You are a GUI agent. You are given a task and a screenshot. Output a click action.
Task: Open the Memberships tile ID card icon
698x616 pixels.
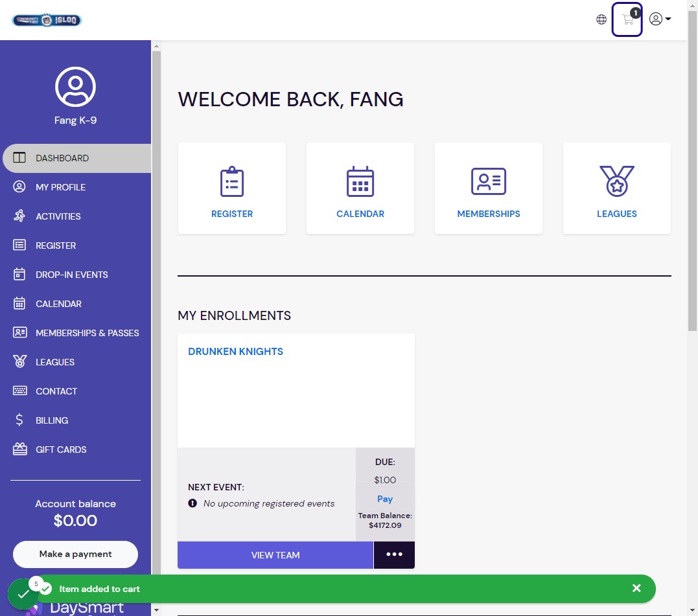tap(488, 181)
